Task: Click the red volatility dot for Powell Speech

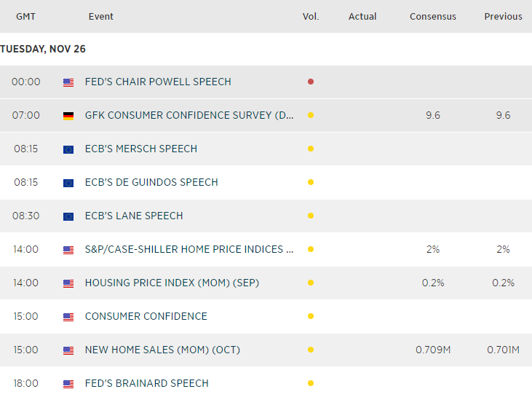Action: pyautogui.click(x=311, y=82)
